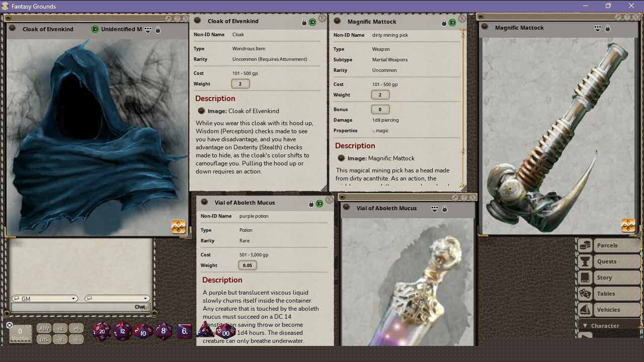644x362 pixels.
Task: Toggle ID status on Magnific Mattock item sheet
Action: [452, 23]
